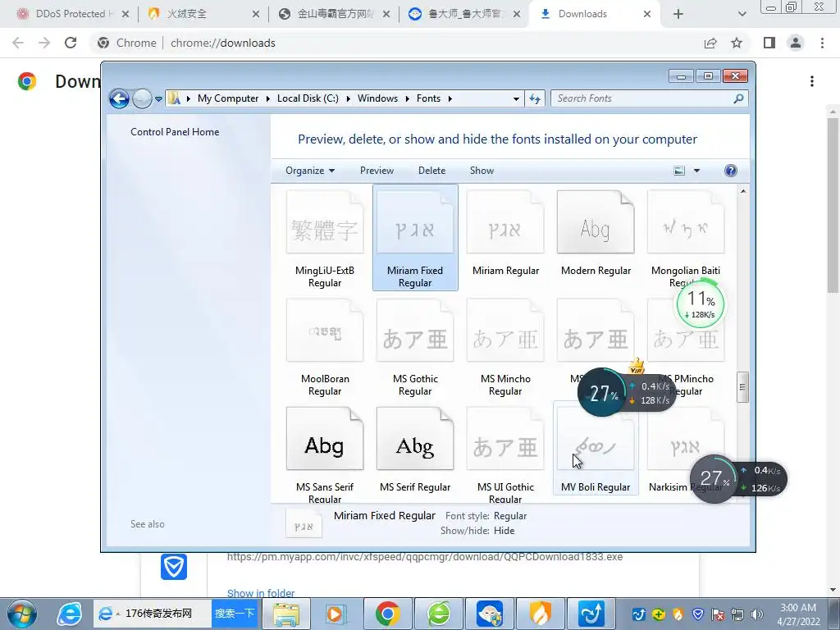The height and width of the screenshot is (630, 840).
Task: Click the Fonts breadcrumb segment
Action: coord(428,98)
